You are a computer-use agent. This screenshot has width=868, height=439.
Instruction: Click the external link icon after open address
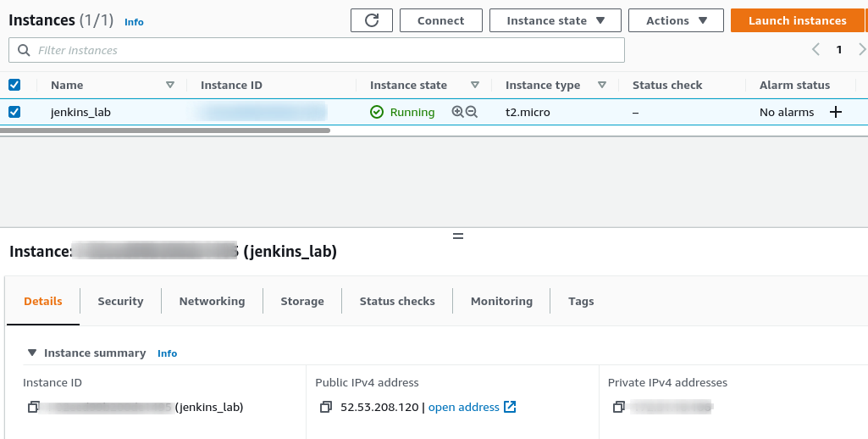tap(510, 408)
